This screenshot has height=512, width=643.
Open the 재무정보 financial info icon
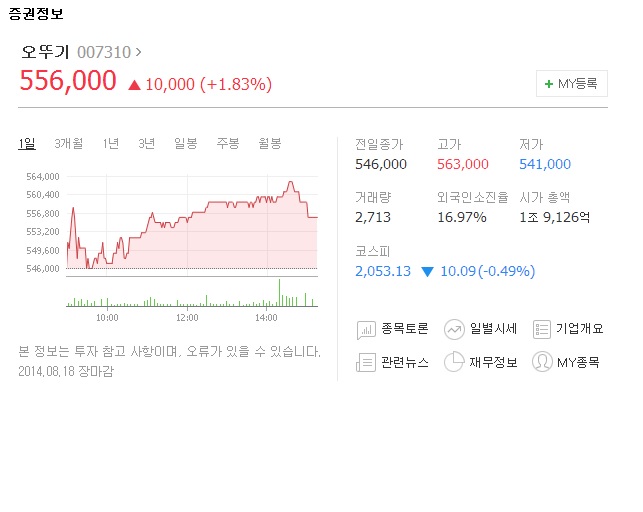(x=454, y=362)
